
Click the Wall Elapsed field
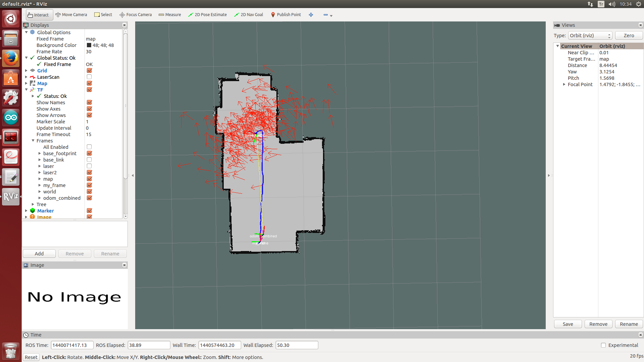pos(297,345)
